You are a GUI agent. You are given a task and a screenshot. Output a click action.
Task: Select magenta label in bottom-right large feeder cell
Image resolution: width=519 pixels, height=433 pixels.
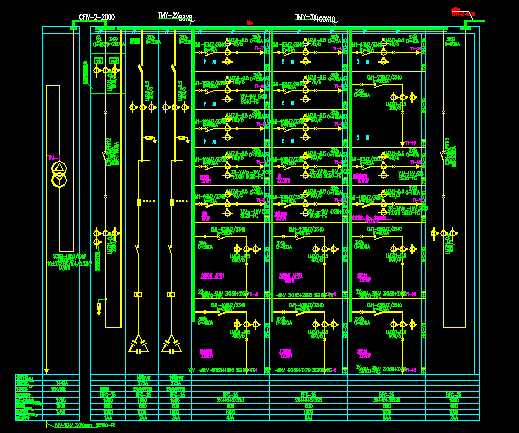tap(364, 353)
